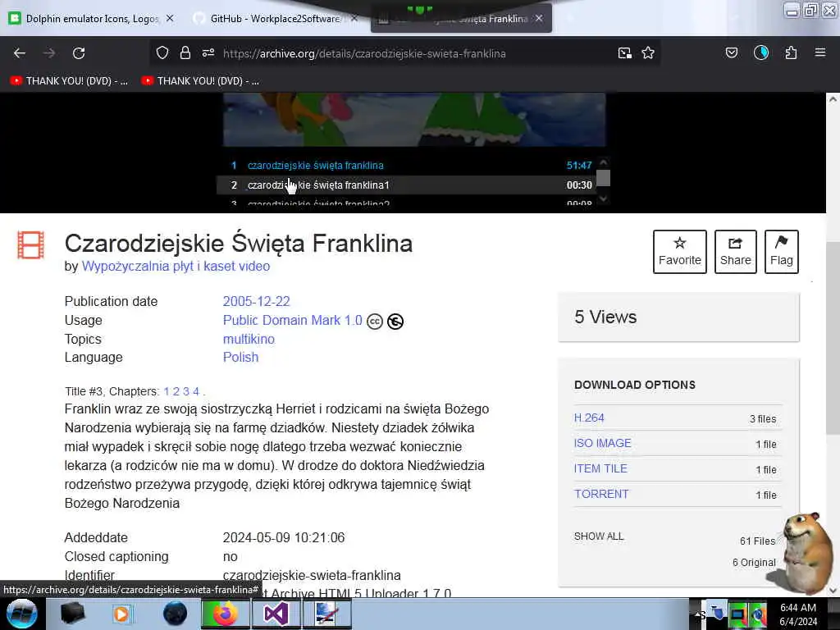Click the movies film-strip media icon
The height and width of the screenshot is (630, 840).
coord(30,244)
